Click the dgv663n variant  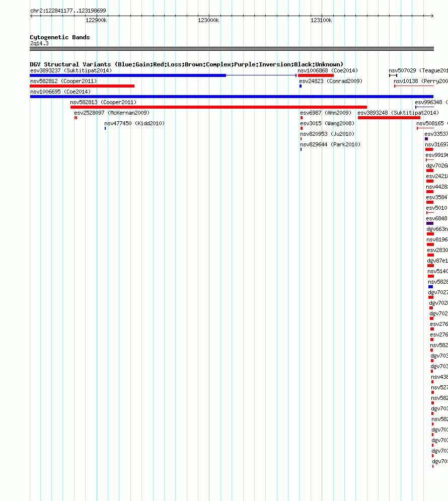tap(430, 233)
